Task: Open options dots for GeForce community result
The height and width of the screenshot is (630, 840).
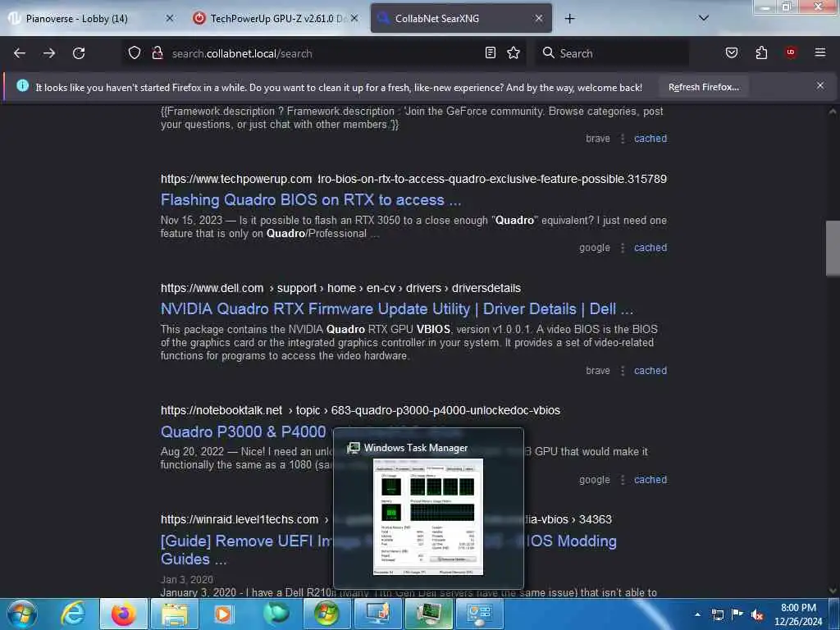Action: [x=623, y=139]
